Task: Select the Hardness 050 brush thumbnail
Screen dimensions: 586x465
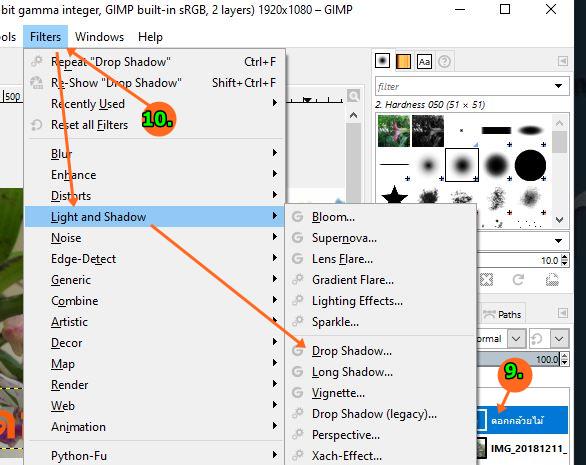Action: (x=462, y=165)
